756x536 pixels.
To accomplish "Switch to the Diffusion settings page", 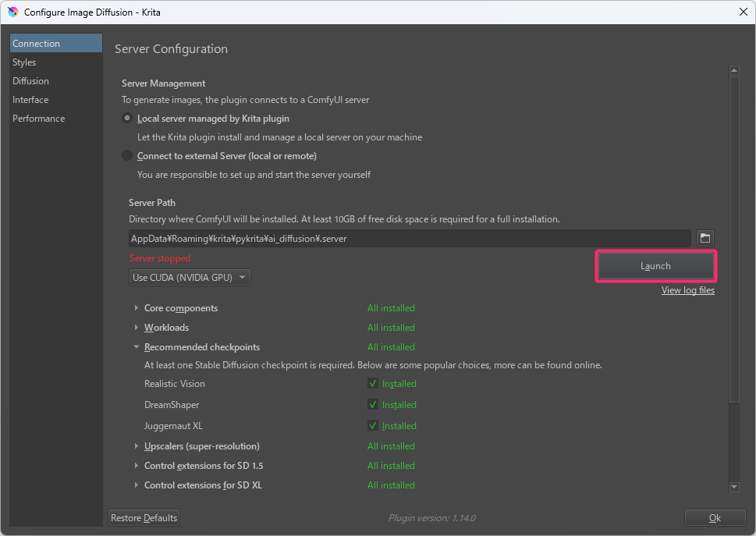I will 56,81.
